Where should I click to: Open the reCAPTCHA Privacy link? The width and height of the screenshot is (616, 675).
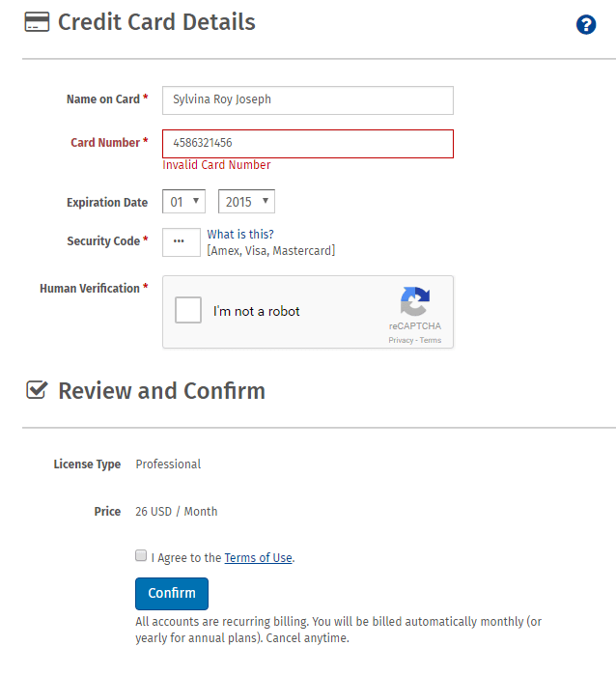[x=401, y=340]
